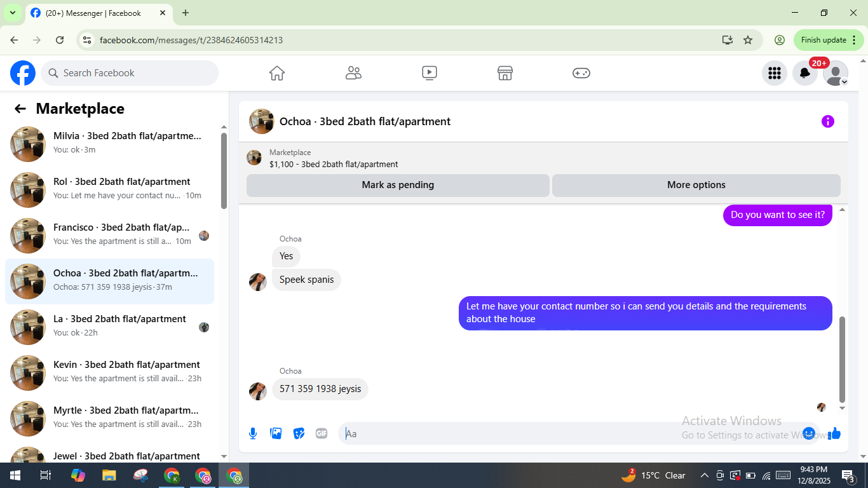Open the Friends icon in top navigation
Screen dimensions: 868x488
tap(353, 73)
